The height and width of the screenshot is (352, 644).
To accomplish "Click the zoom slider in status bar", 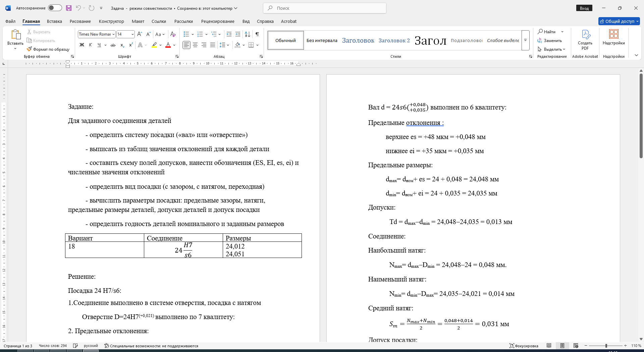I will (606, 346).
